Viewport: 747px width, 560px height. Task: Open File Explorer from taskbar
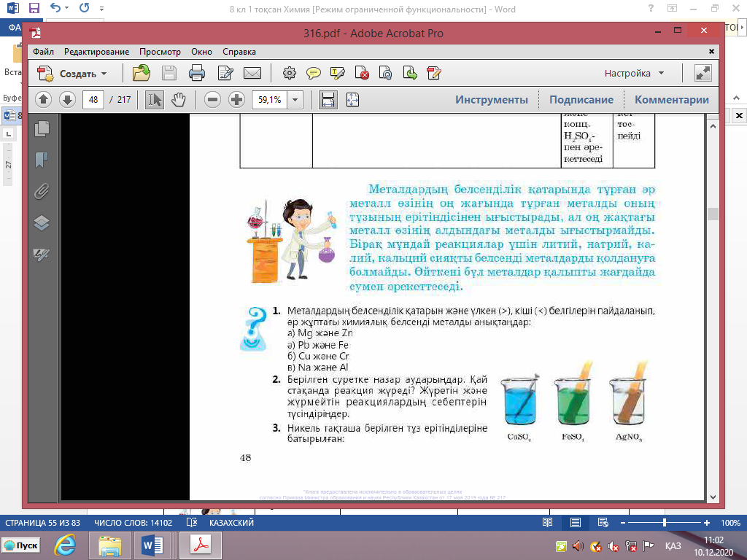[x=109, y=545]
